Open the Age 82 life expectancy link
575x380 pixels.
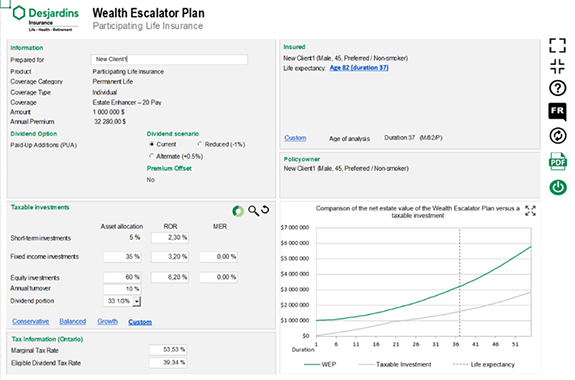point(359,68)
